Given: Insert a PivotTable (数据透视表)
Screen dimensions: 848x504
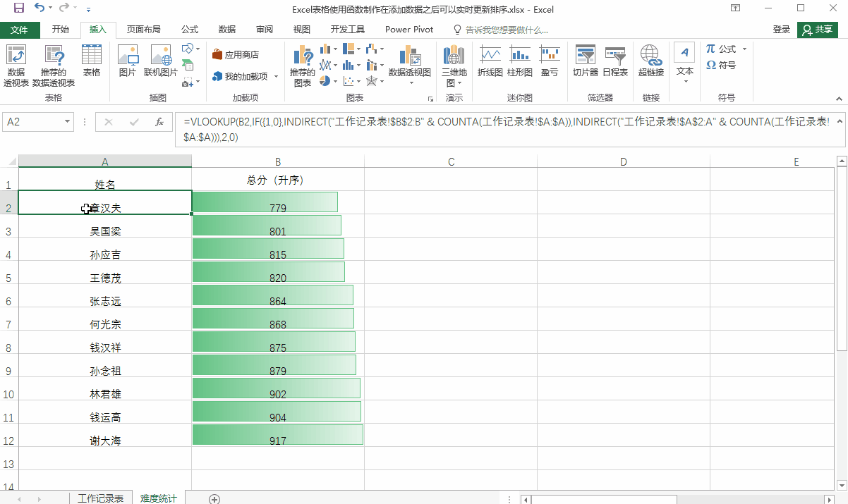Looking at the screenshot, I should tap(16, 66).
